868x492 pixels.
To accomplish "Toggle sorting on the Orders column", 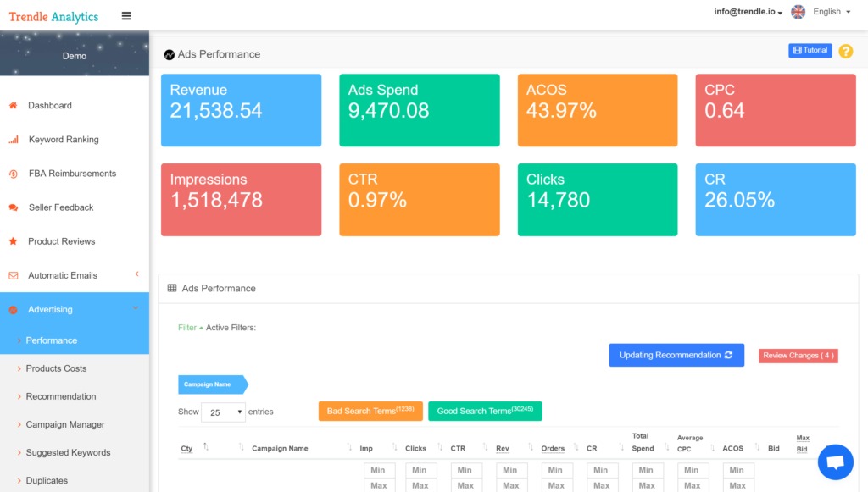I will coord(552,448).
